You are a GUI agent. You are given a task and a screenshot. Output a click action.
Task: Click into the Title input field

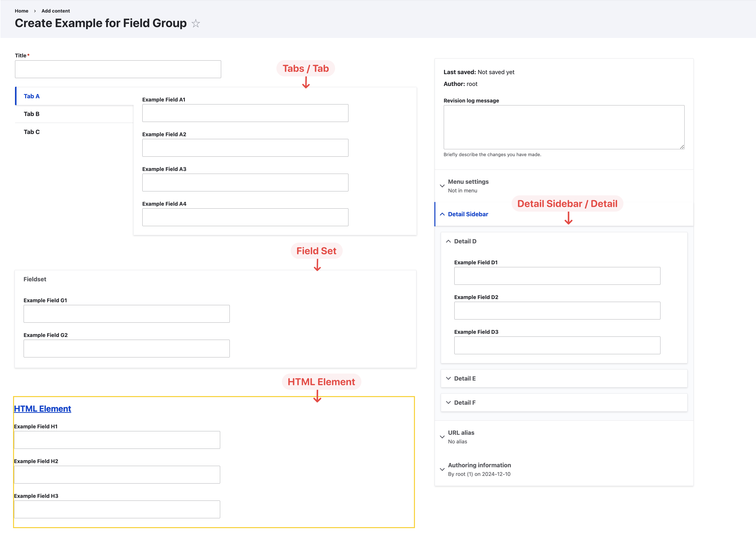(118, 69)
